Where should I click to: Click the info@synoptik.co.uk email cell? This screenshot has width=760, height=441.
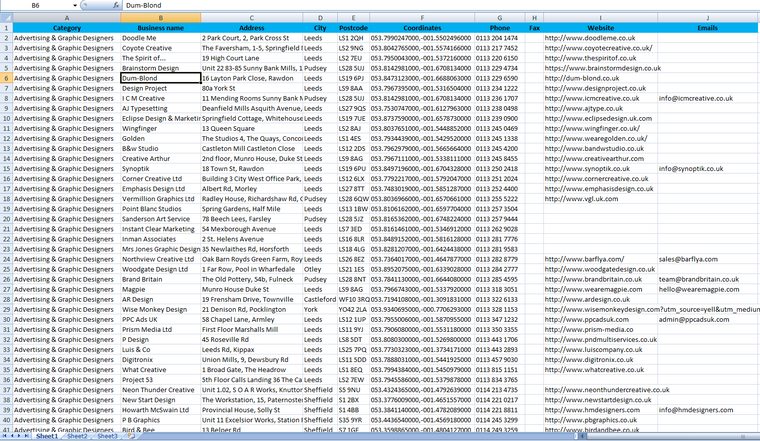click(708, 169)
